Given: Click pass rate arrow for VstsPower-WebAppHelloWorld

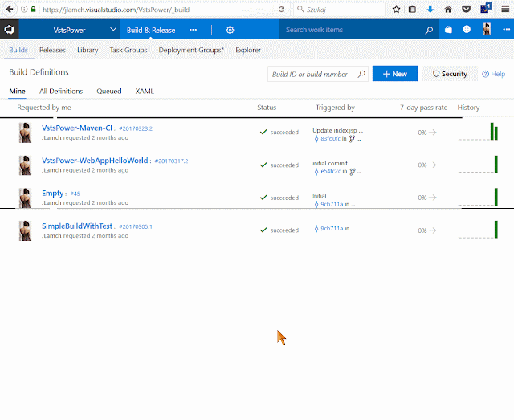Looking at the screenshot, I should click(x=433, y=165).
